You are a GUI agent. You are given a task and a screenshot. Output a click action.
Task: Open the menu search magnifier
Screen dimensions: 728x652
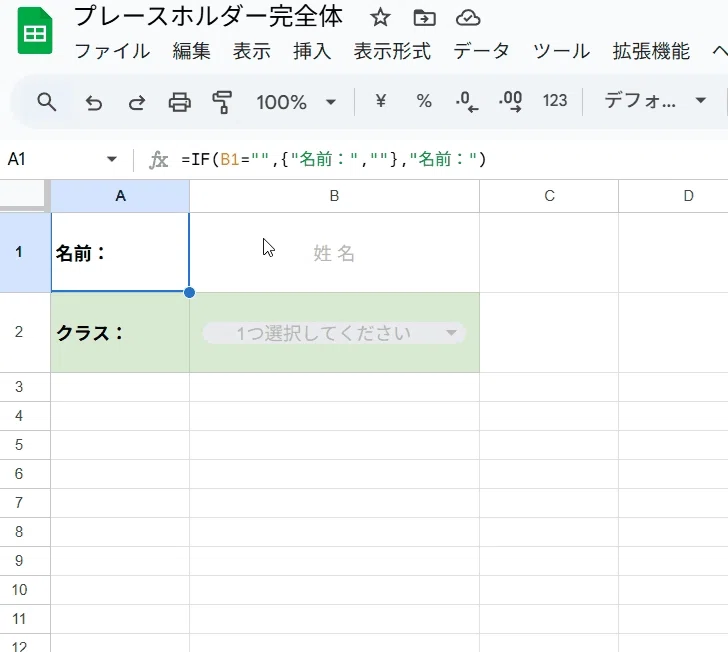pyautogui.click(x=46, y=101)
